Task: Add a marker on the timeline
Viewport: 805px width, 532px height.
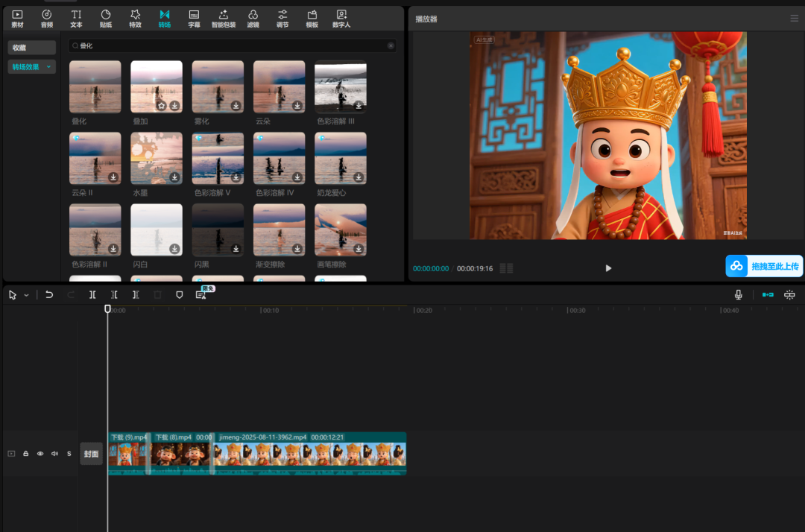Action: tap(179, 294)
